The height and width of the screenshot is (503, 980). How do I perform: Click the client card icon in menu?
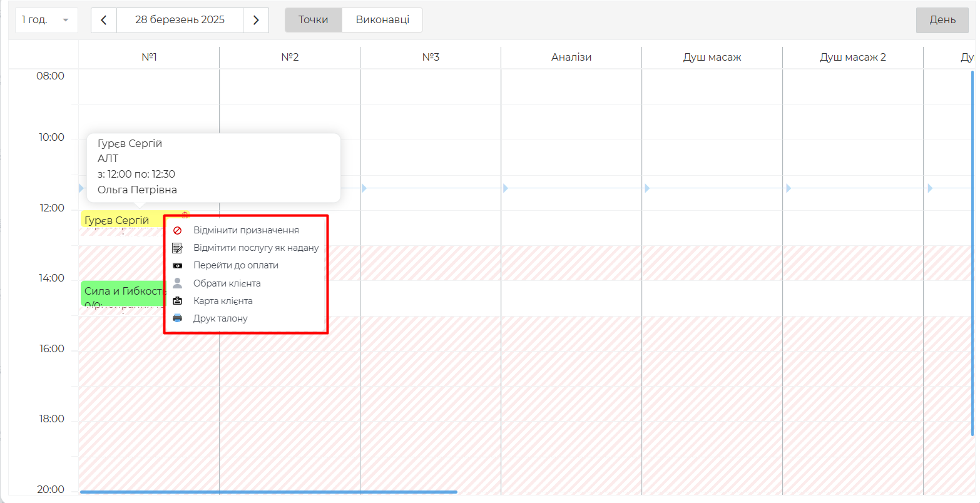click(x=177, y=301)
